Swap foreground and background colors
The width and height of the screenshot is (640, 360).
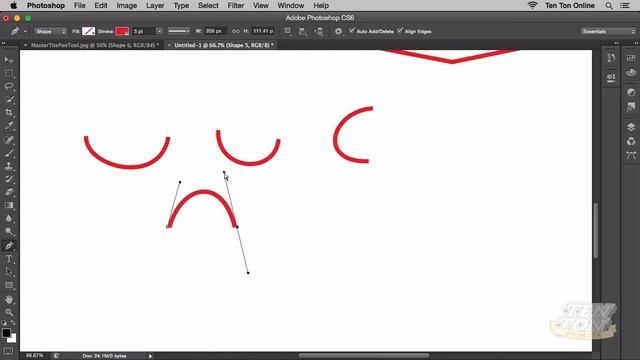point(13,323)
